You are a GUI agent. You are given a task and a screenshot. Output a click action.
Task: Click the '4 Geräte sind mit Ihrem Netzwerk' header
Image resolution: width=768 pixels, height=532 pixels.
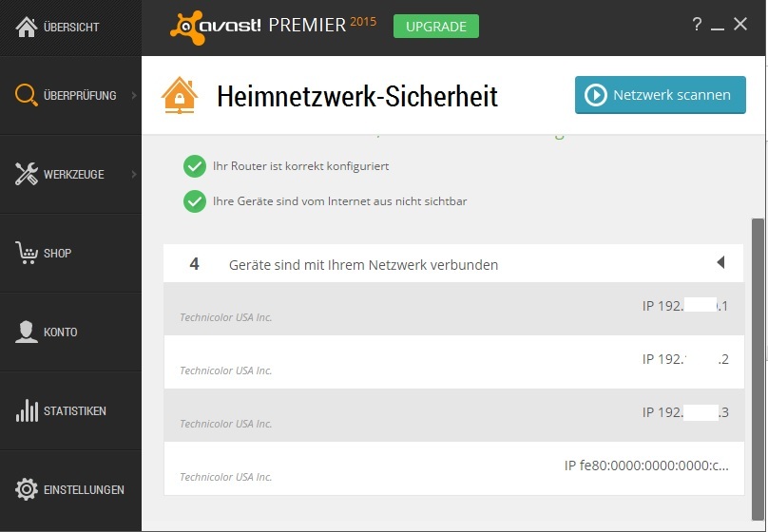click(453, 263)
